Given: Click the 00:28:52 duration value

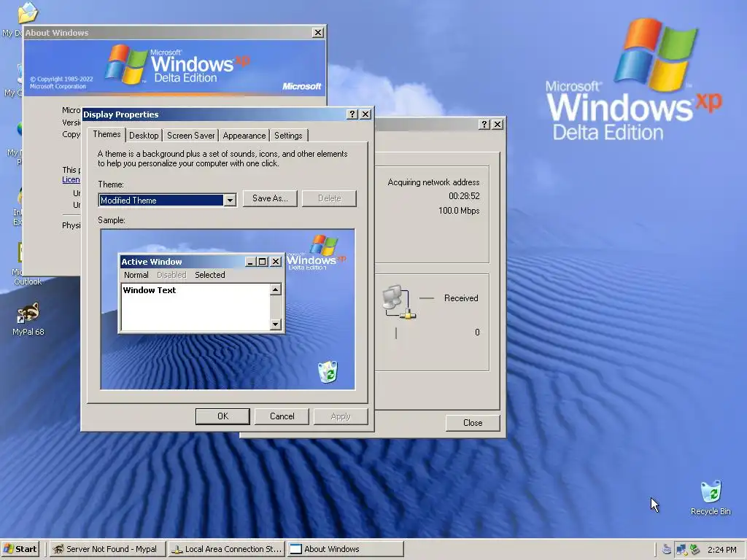Looking at the screenshot, I should tap(464, 196).
